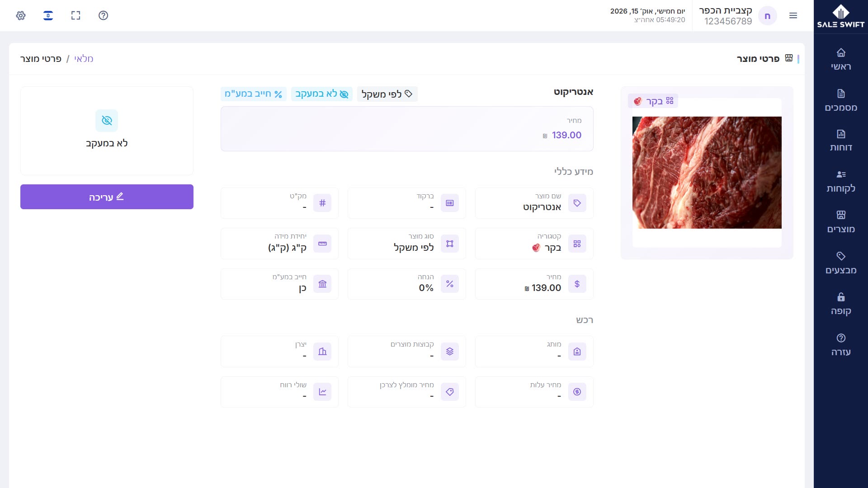Open קופה register in sidebar
The width and height of the screenshot is (868, 488).
click(841, 304)
